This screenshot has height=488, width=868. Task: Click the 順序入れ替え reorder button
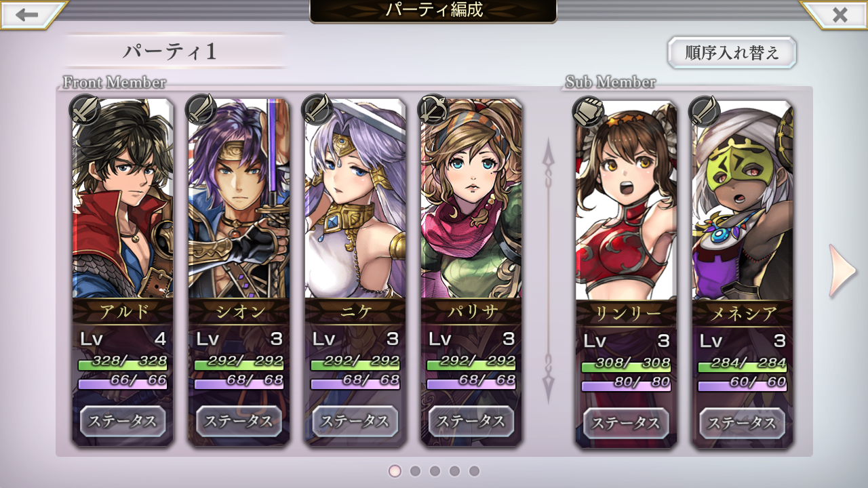pos(732,53)
